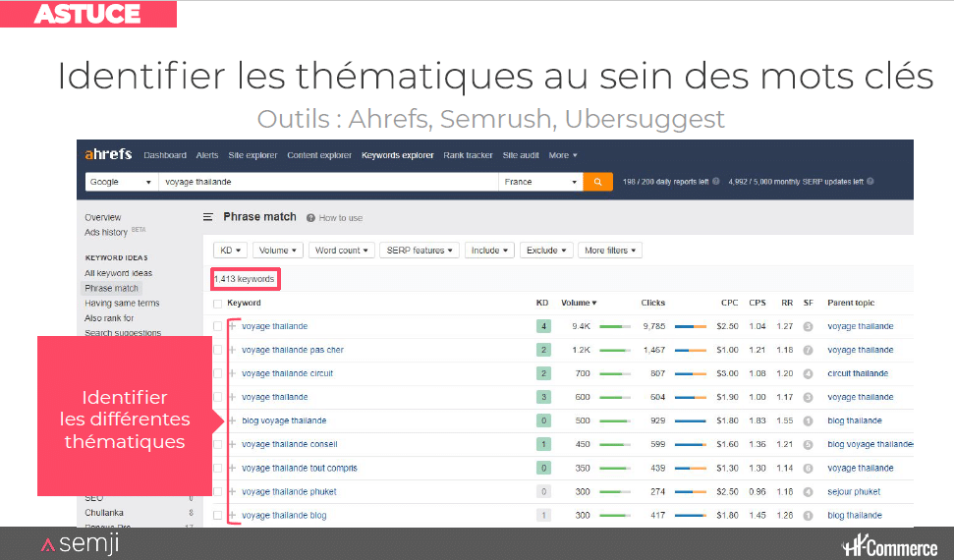The image size is (954, 560).
Task: Open Having same terms in sidebar
Action: coord(122,303)
